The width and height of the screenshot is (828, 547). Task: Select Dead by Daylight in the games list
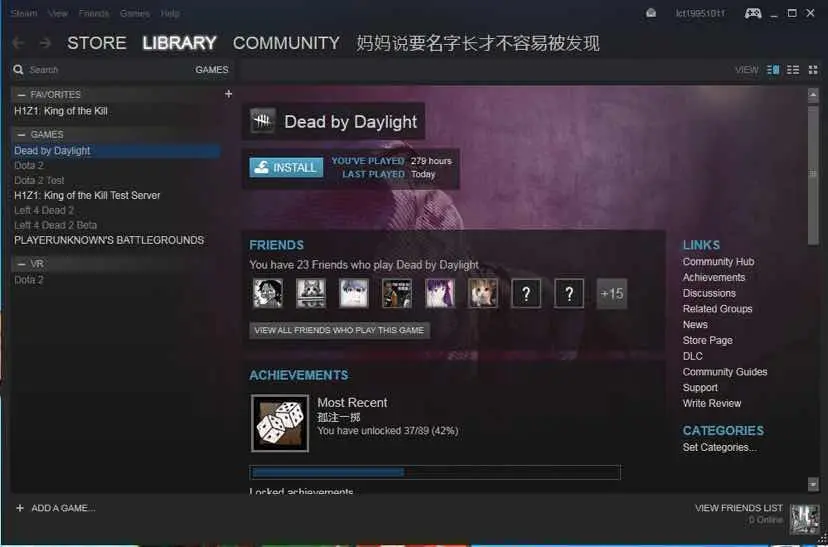pyautogui.click(x=117, y=151)
